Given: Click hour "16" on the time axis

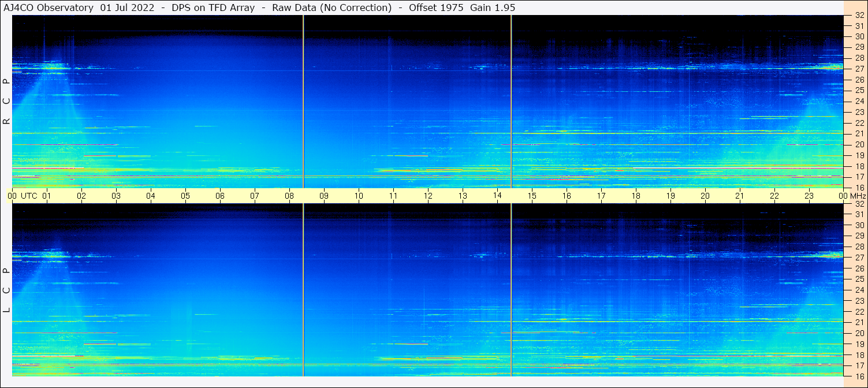Looking at the screenshot, I should (x=567, y=196).
